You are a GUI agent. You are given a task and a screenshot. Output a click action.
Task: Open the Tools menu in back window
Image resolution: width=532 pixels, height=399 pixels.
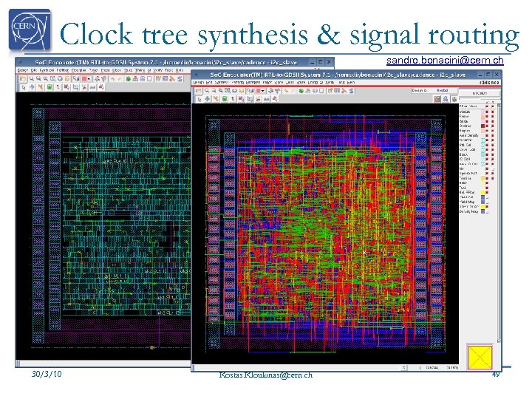coord(169,70)
